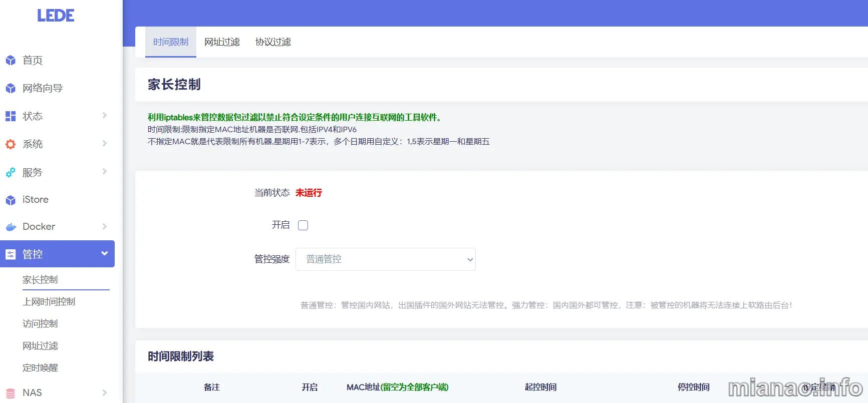
Task: Click the NAS disk stack icon
Action: pyautogui.click(x=11, y=393)
